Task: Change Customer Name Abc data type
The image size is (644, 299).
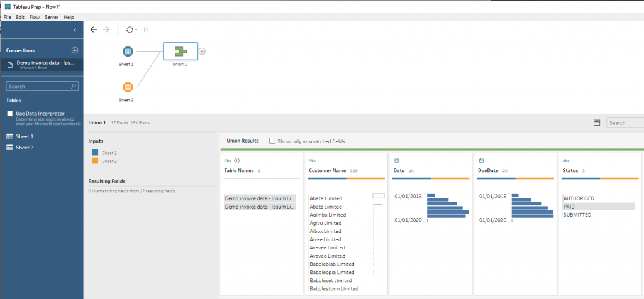Action: 312,161
